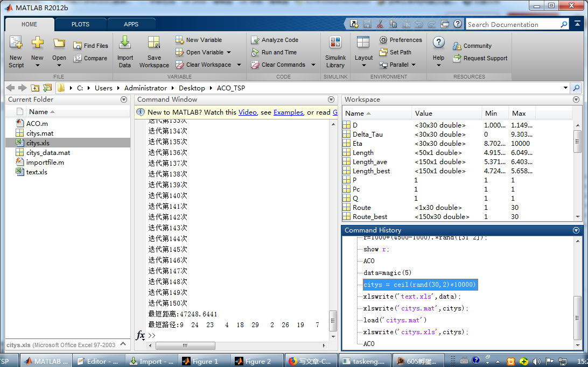Switch to the PLOTS tab
The height and width of the screenshot is (367, 588).
point(81,24)
